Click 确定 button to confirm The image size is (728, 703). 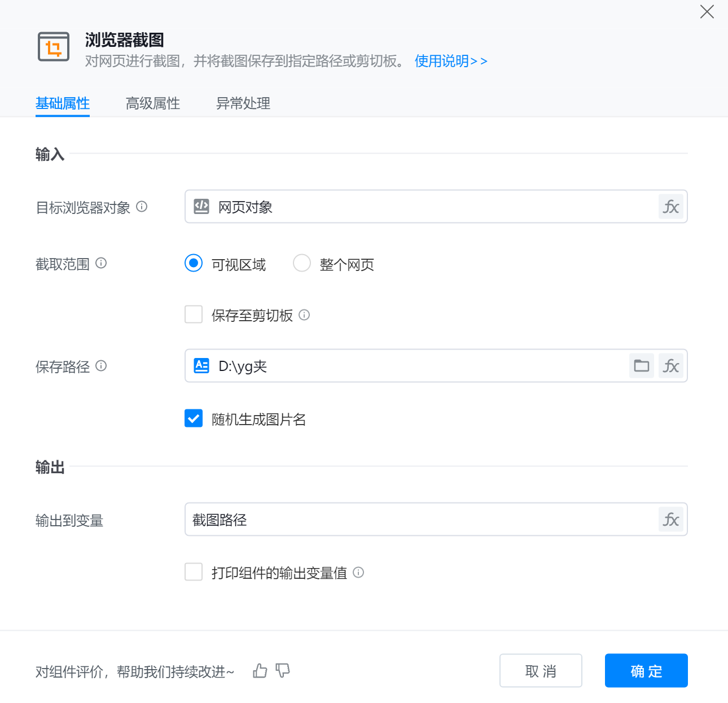point(646,671)
